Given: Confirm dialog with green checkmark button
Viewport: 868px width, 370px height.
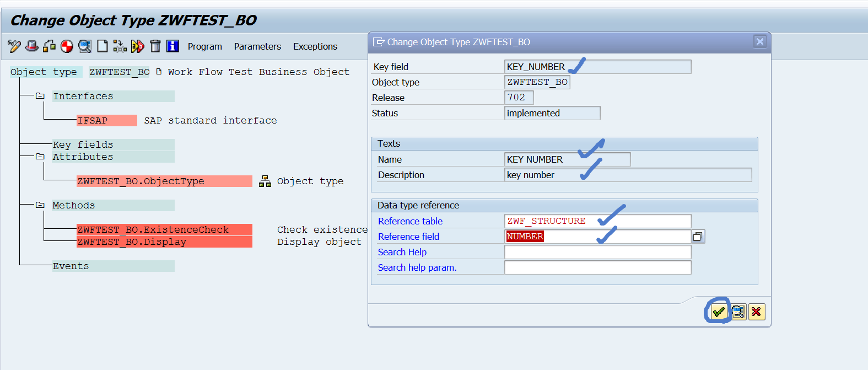Looking at the screenshot, I should click(x=718, y=312).
